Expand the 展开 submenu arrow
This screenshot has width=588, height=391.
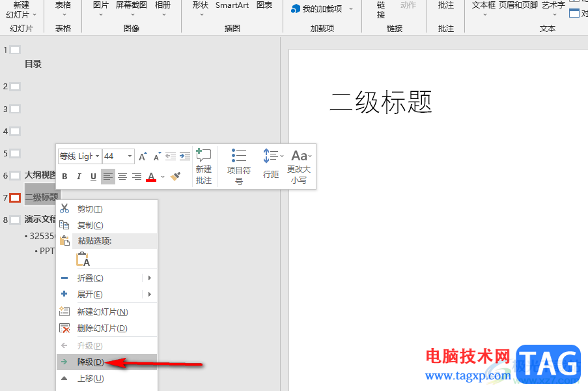pos(150,294)
